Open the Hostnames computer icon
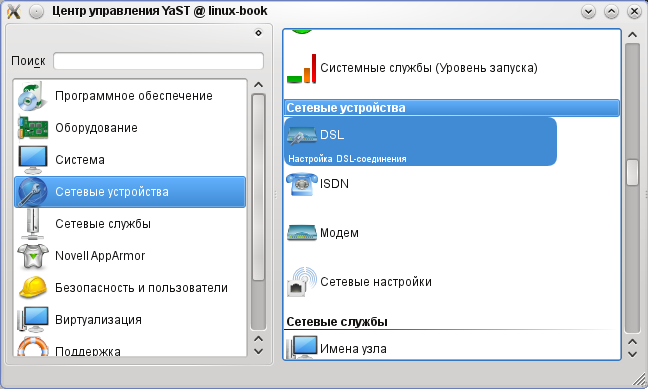This screenshot has height=389, width=648. pyautogui.click(x=302, y=347)
